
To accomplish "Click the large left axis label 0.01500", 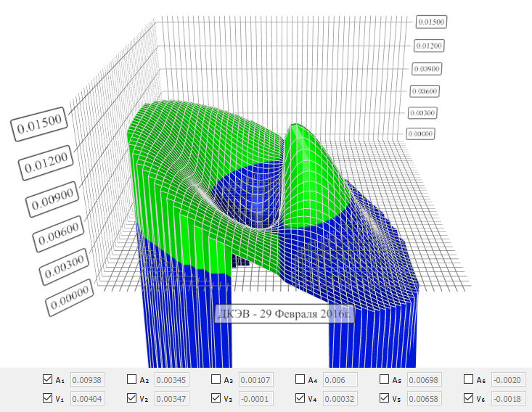I will pos(41,125).
